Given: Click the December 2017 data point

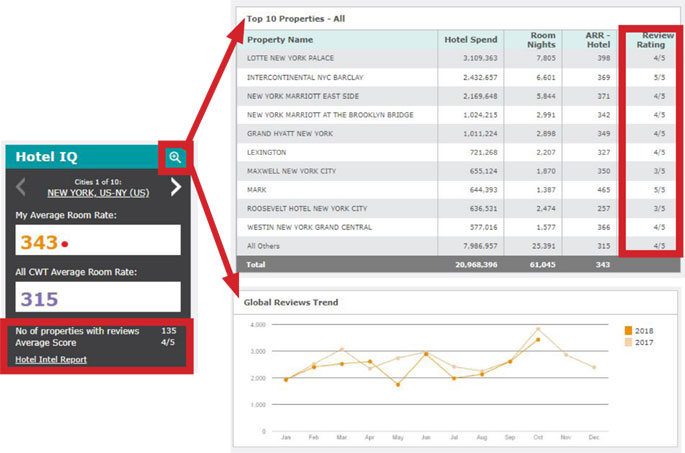Looking at the screenshot, I should pos(594,367).
